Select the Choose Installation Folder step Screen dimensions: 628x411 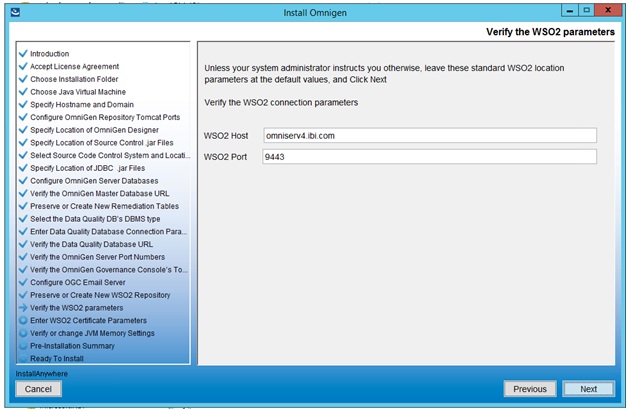(x=74, y=79)
